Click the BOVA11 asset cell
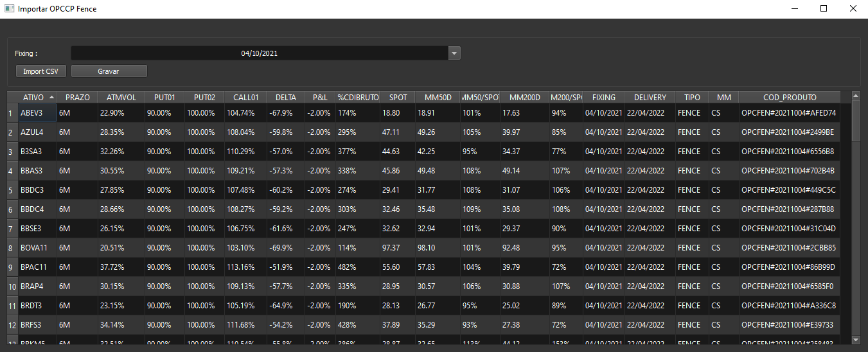The width and height of the screenshot is (868, 352). (x=37, y=248)
